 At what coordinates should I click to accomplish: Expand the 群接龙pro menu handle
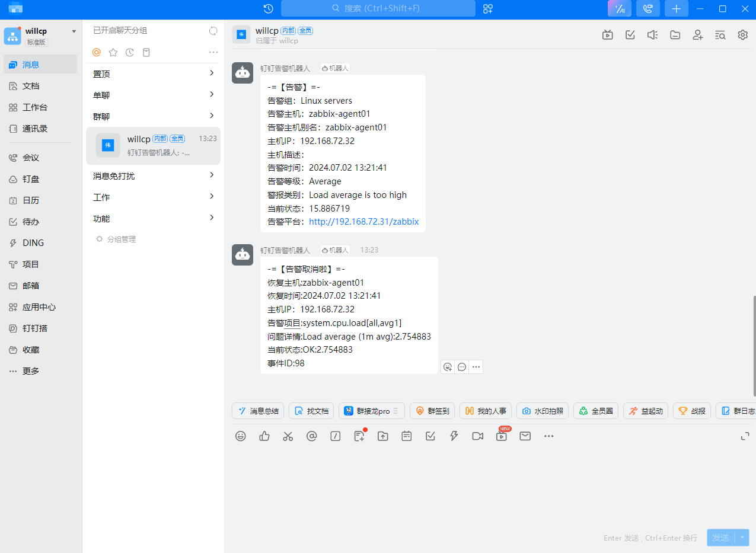point(395,411)
